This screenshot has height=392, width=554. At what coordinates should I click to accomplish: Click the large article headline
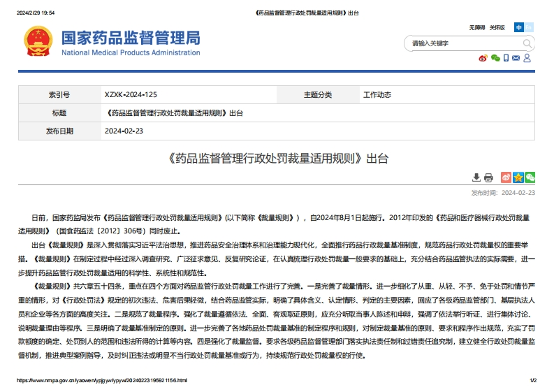[277, 159]
